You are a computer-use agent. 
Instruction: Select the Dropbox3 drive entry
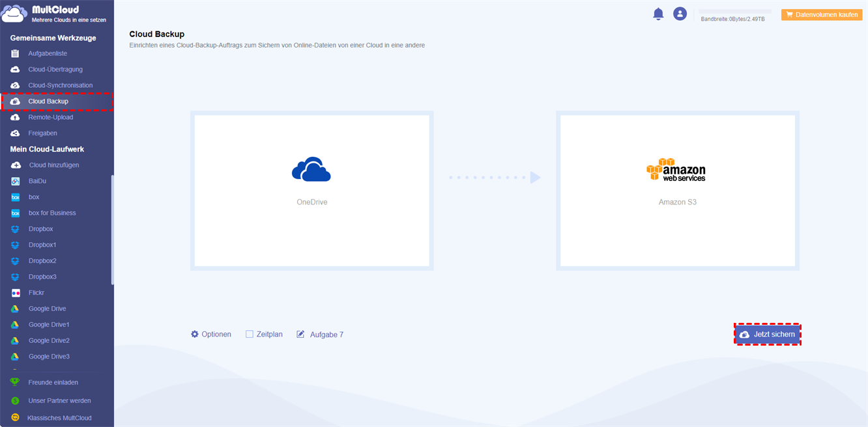point(42,277)
